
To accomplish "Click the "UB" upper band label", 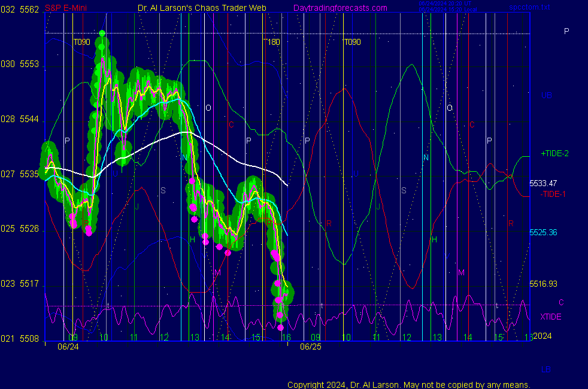I will (x=546, y=95).
